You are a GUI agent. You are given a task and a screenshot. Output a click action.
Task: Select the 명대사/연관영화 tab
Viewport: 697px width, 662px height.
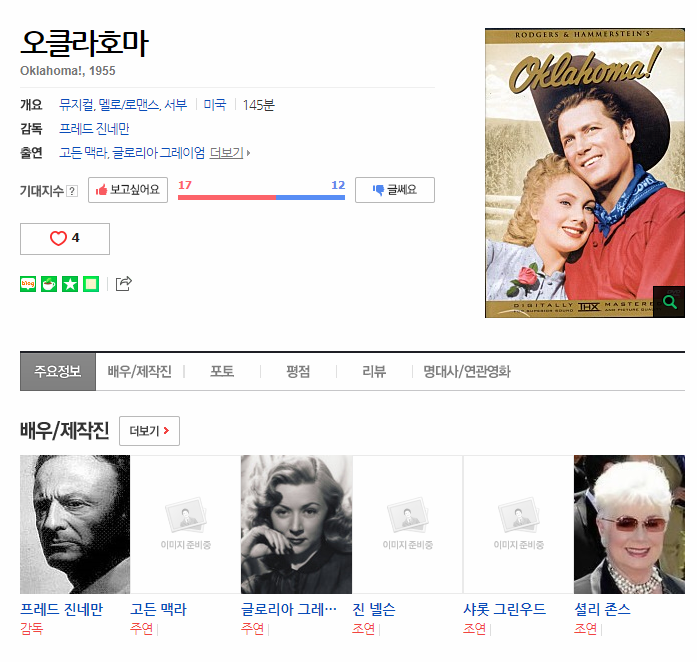click(466, 371)
